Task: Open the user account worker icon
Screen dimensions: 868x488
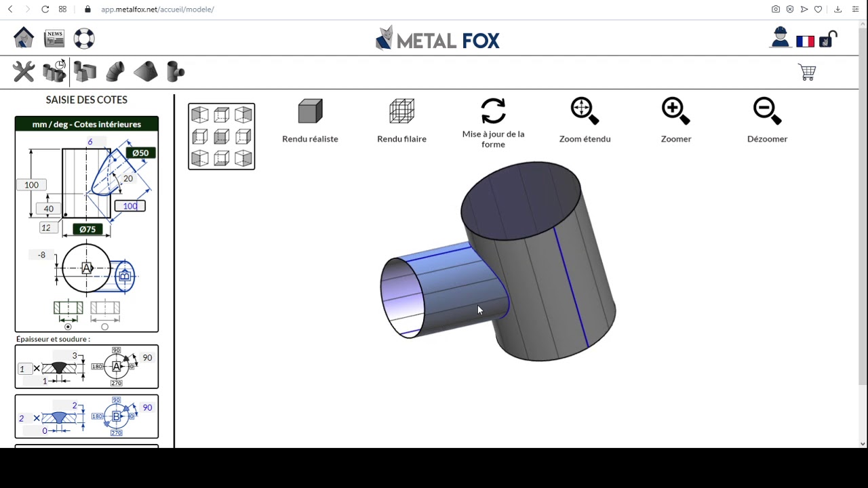Action: [780, 38]
